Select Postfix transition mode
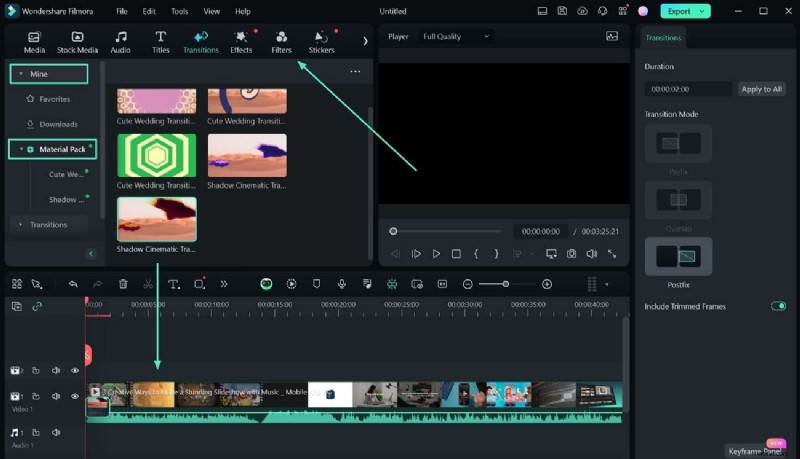Image resolution: width=800 pixels, height=459 pixels. pos(679,256)
